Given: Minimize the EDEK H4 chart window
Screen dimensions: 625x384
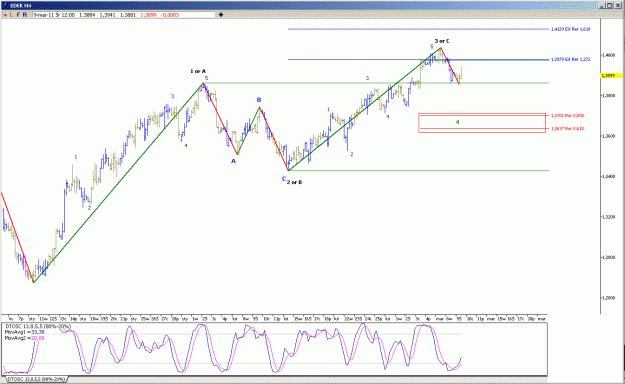Looking at the screenshot, I should pos(601,6).
